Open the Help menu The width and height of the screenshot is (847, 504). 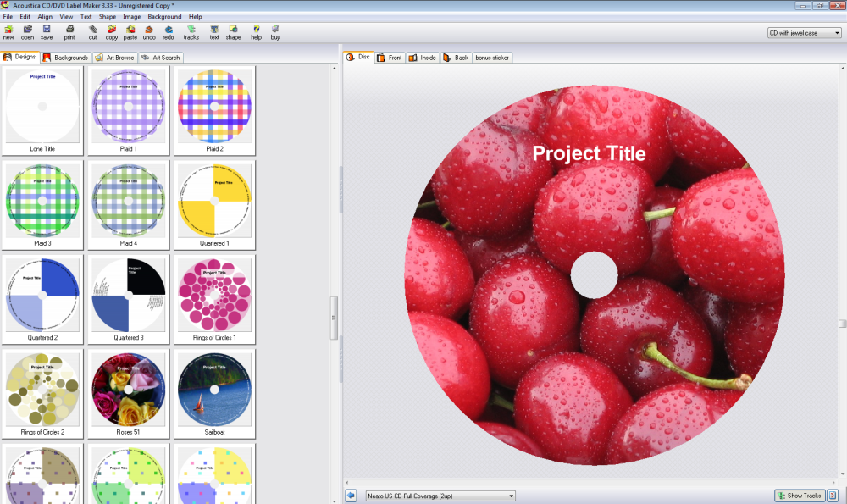pyautogui.click(x=195, y=17)
